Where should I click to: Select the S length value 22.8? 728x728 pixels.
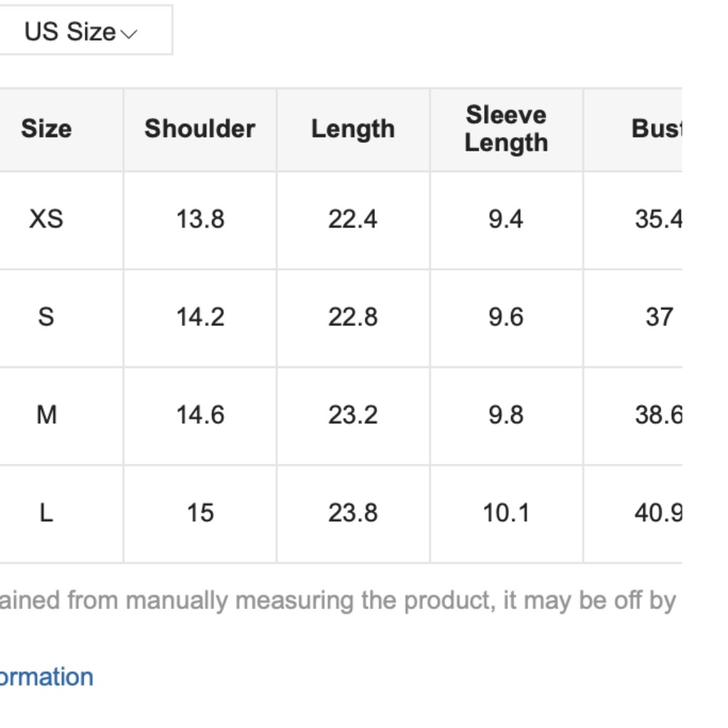click(352, 317)
